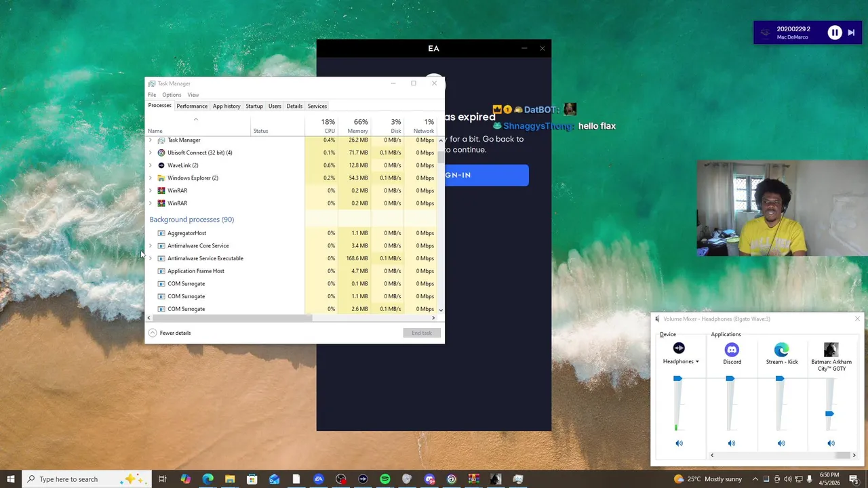Screen dimensions: 868x488
Task: Open File Explorer from the taskbar
Action: coord(230,479)
